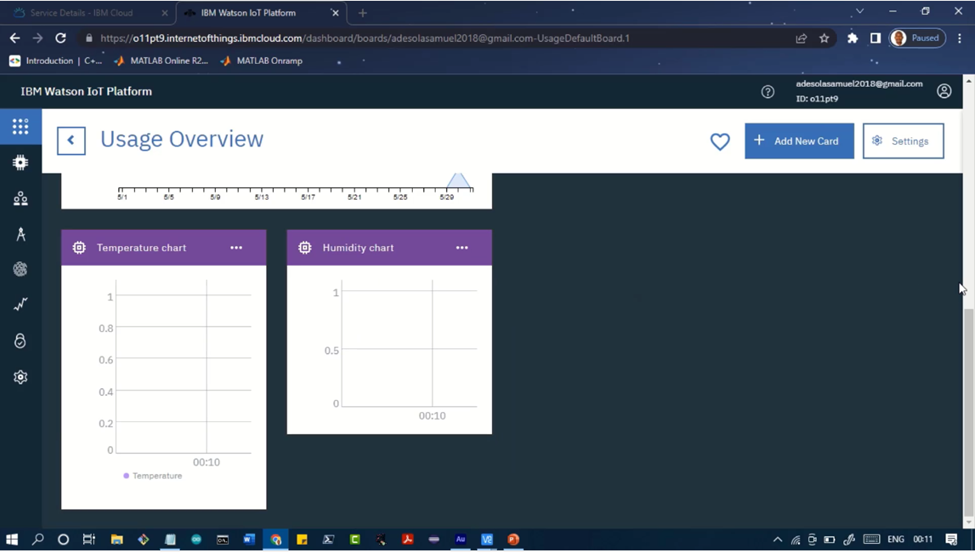Open Temperature chart card options menu

(x=236, y=247)
